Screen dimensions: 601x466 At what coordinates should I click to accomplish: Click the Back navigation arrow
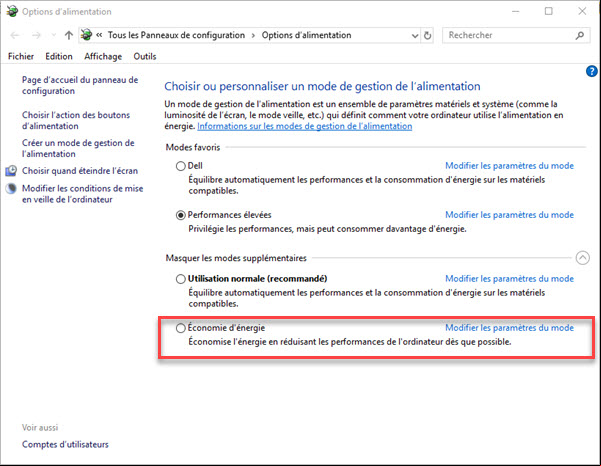click(x=15, y=35)
